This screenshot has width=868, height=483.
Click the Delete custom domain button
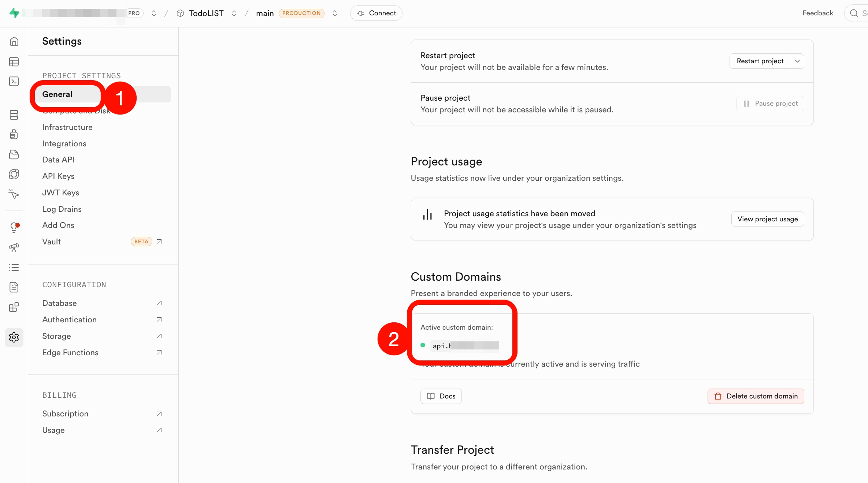[756, 396]
